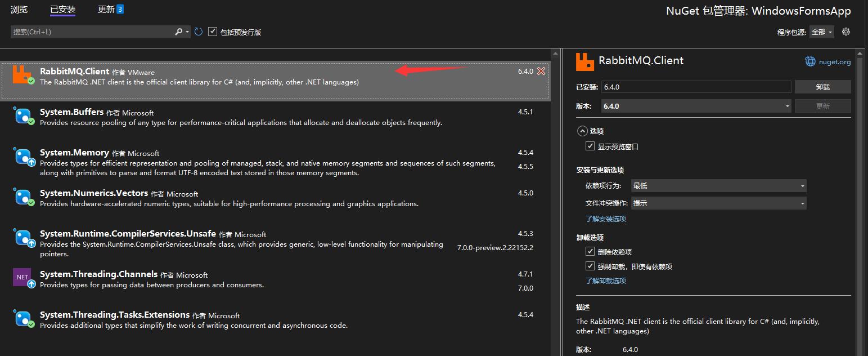868x356 pixels.
Task: Toggle force uninstall checkbox
Action: [590, 266]
